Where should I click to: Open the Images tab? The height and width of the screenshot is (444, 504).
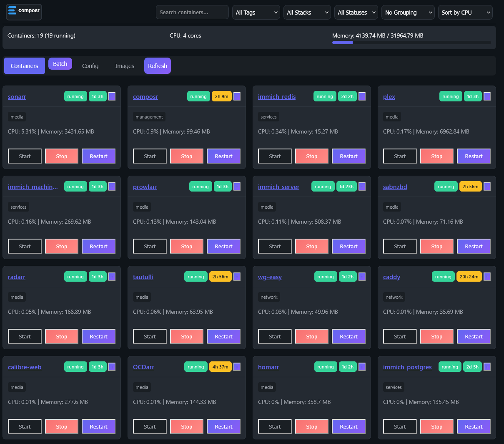click(x=125, y=66)
